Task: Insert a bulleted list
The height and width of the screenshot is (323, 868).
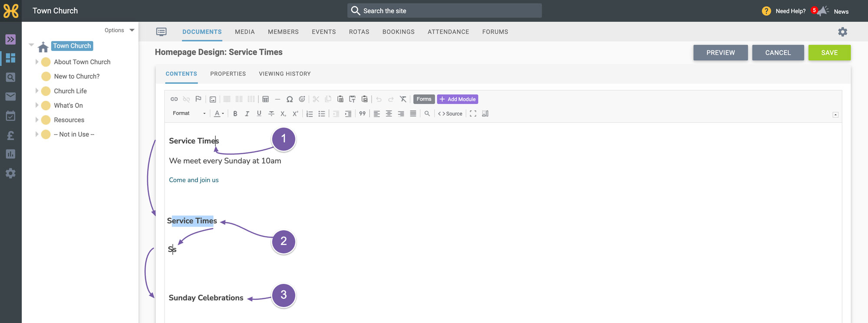Action: pyautogui.click(x=322, y=114)
